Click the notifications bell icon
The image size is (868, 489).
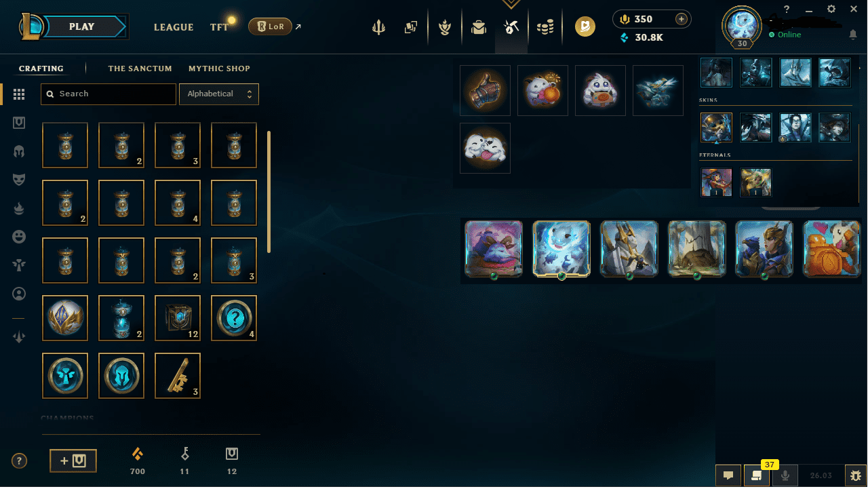click(x=853, y=35)
